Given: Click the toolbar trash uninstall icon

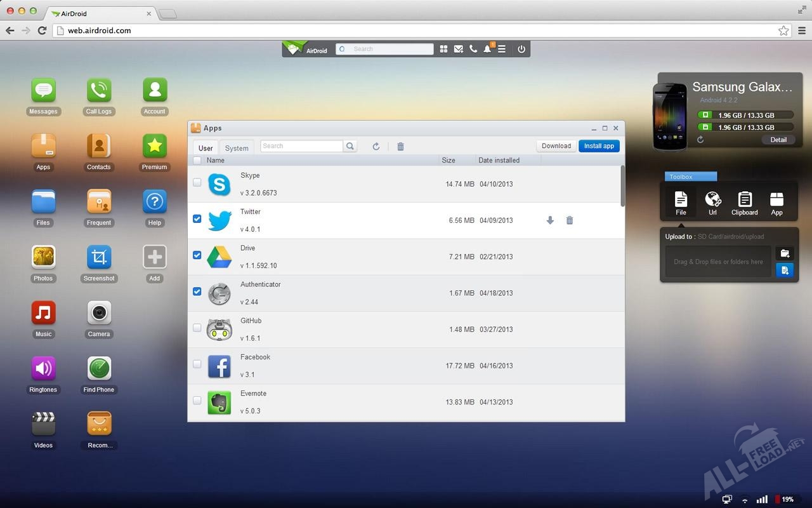Looking at the screenshot, I should (400, 146).
